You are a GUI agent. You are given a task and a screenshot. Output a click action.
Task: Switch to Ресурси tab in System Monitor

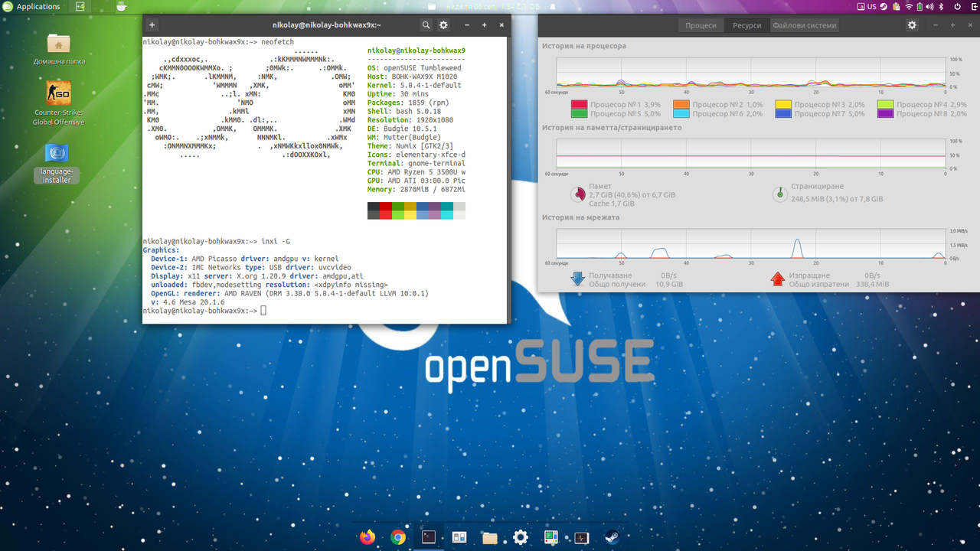[746, 25]
